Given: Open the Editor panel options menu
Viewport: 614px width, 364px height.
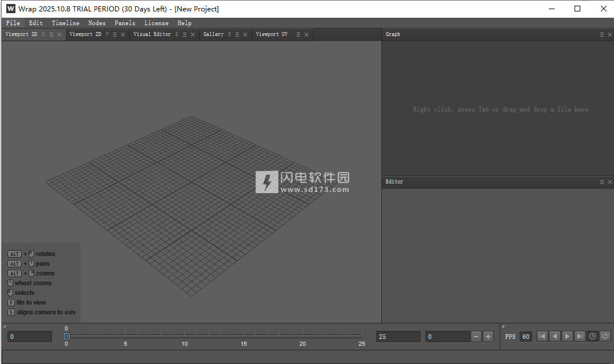Looking at the screenshot, I should click(x=602, y=182).
